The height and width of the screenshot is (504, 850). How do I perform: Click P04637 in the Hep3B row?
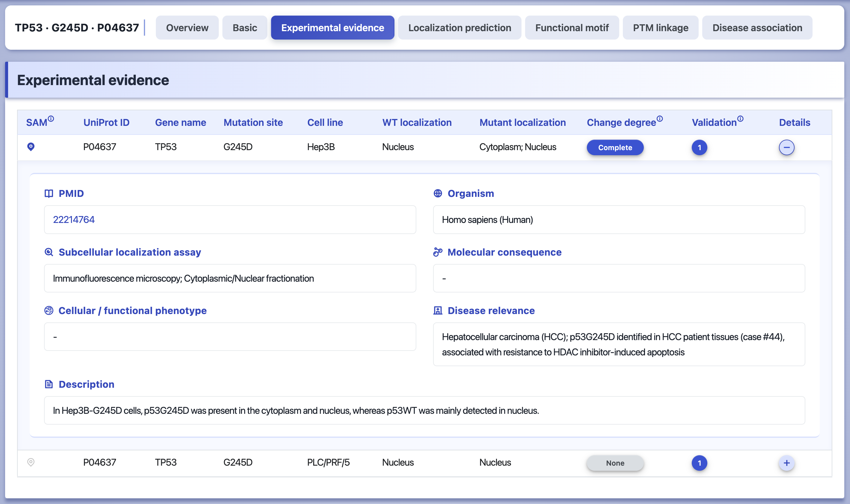(100, 147)
